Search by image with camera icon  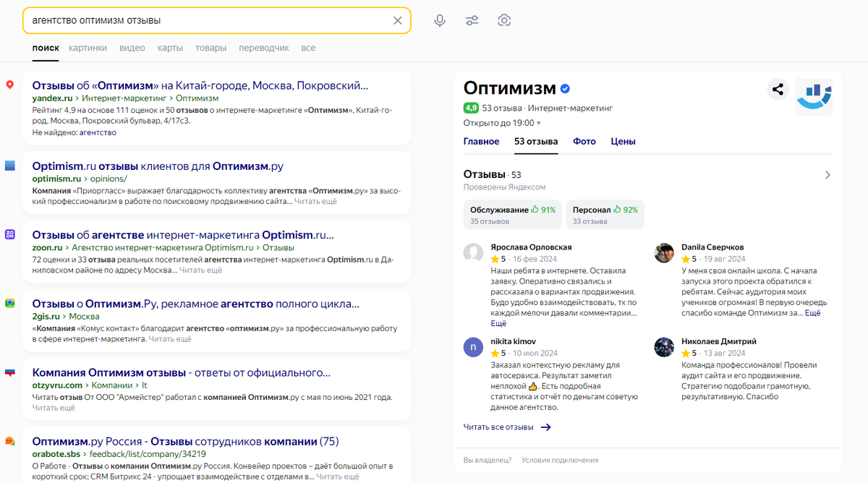(504, 20)
